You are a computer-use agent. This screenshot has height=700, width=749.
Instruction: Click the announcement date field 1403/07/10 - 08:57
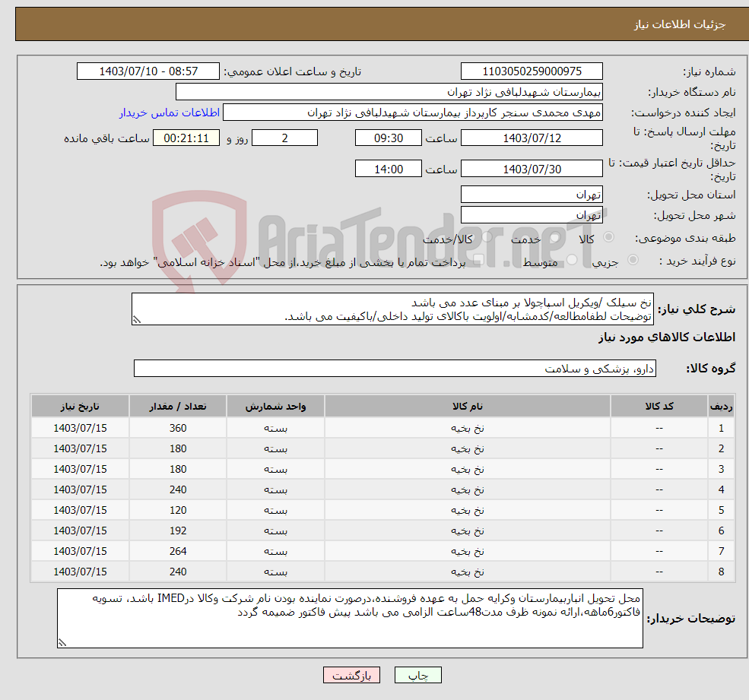pyautogui.click(x=148, y=71)
